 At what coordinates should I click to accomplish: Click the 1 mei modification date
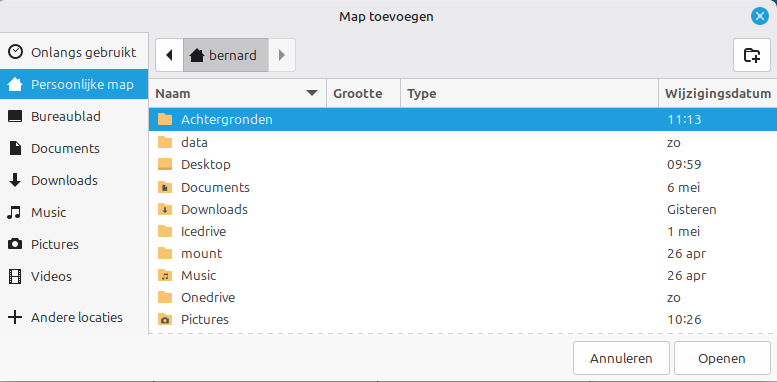pos(683,231)
